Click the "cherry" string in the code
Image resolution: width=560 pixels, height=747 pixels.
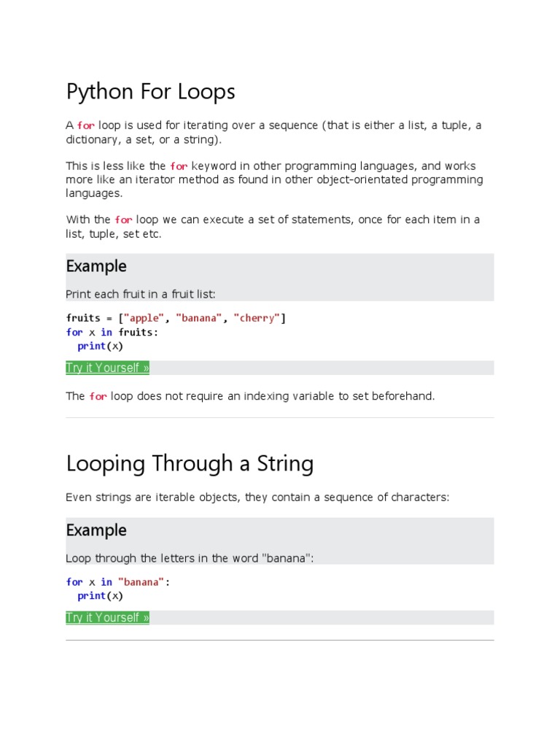(257, 318)
